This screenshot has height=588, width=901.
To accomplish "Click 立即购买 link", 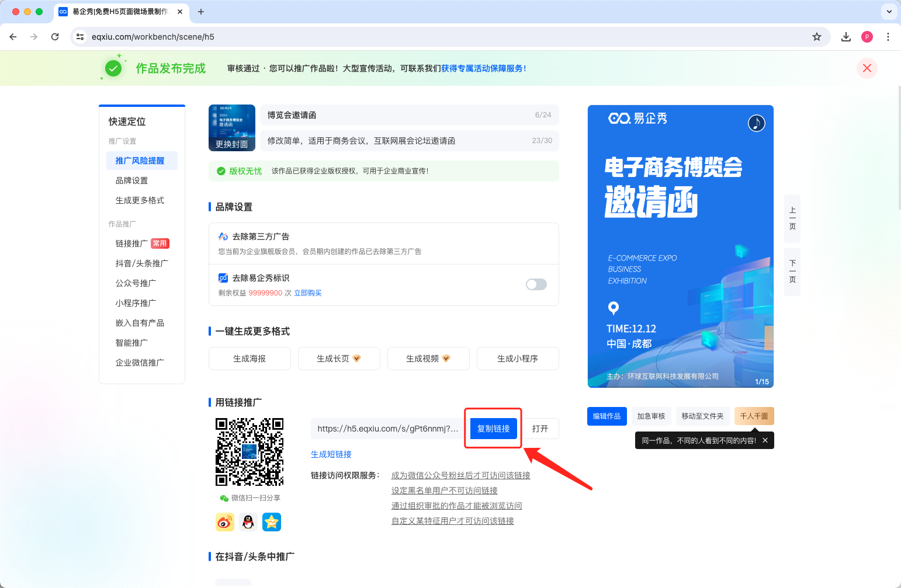I will [x=308, y=293].
